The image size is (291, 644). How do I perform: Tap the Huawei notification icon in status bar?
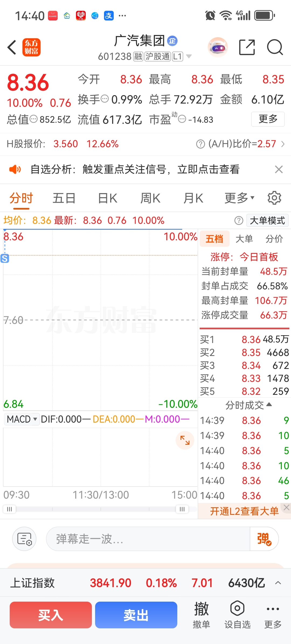tap(53, 16)
